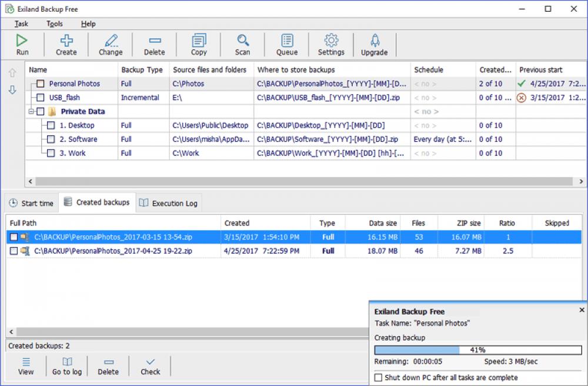Switch to the Start time tab
The image size is (588, 386).
pyautogui.click(x=31, y=202)
